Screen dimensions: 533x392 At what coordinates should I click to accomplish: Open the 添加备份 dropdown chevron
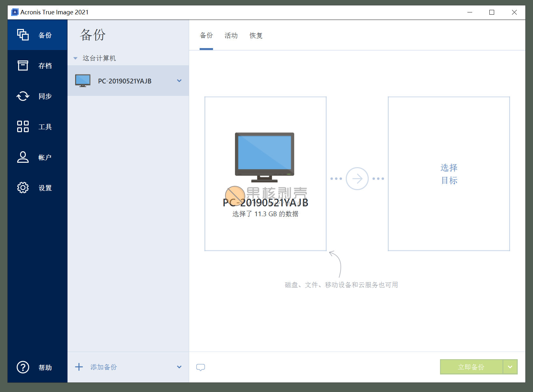pyautogui.click(x=179, y=367)
